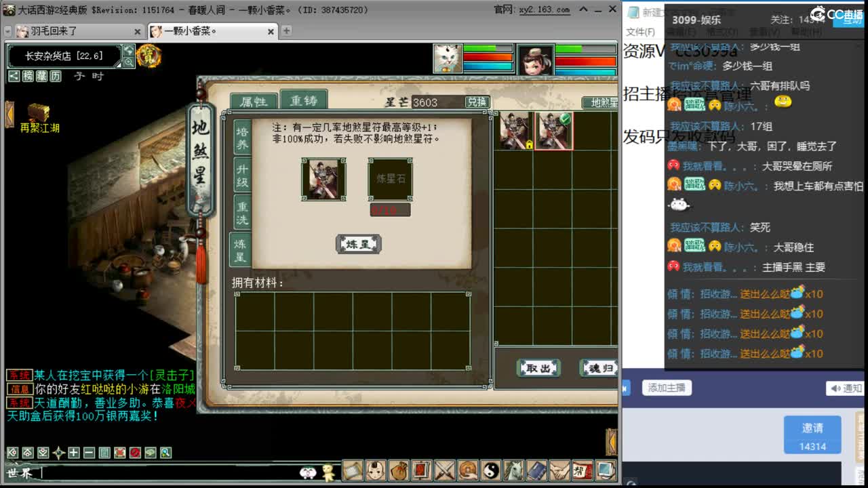Select the 炼星 side tab
868x488 pixels.
point(241,251)
